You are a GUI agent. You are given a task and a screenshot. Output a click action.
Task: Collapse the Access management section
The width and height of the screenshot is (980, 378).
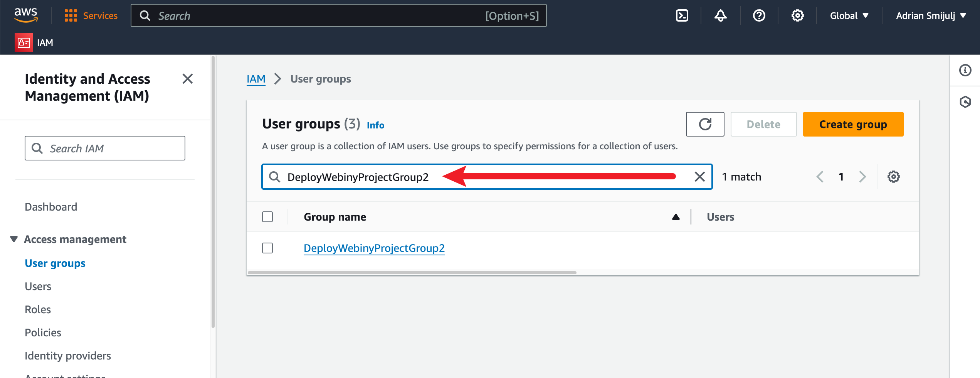14,239
